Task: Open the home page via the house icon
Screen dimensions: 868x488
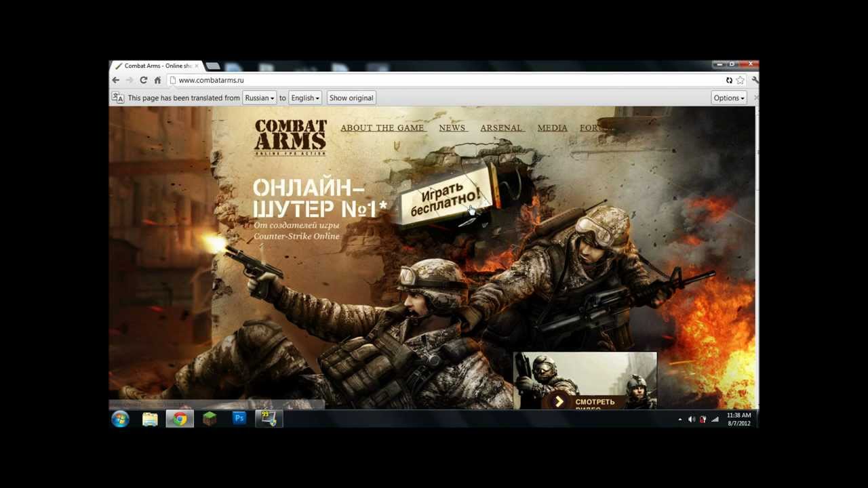Action: pyautogui.click(x=157, y=80)
